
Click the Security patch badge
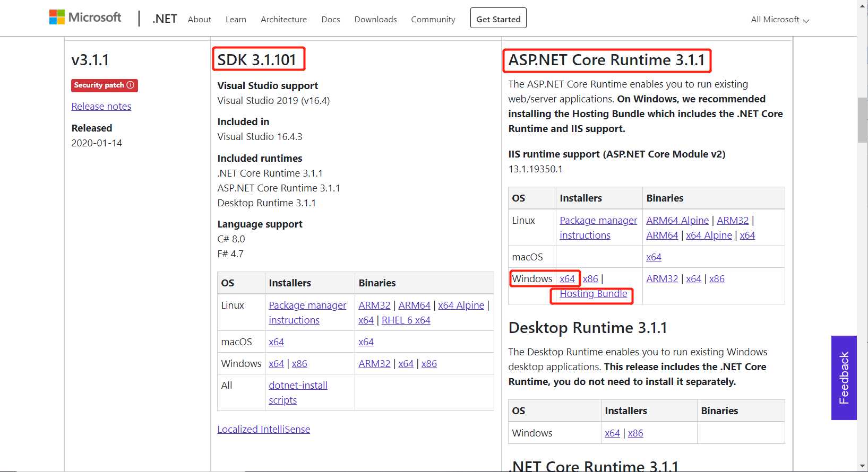105,85
